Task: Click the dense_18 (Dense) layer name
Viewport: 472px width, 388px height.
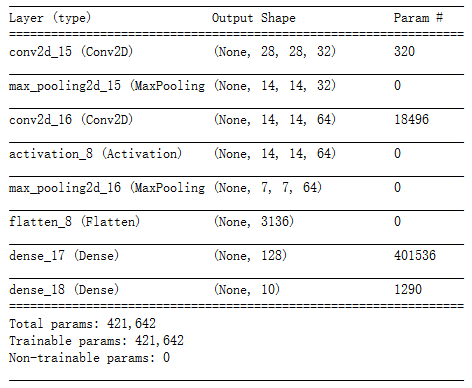Action: point(64,290)
